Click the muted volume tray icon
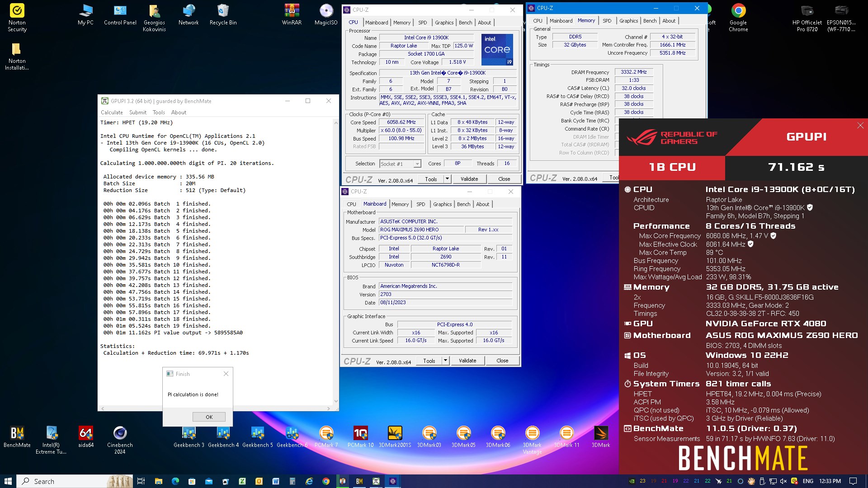868x488 pixels. pyautogui.click(x=783, y=481)
